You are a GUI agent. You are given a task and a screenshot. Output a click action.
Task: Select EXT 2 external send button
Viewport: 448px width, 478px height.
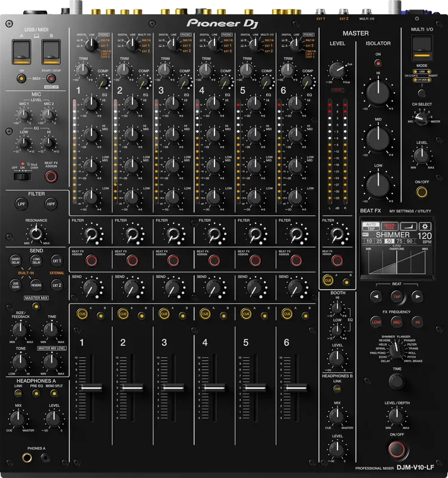pos(57,285)
